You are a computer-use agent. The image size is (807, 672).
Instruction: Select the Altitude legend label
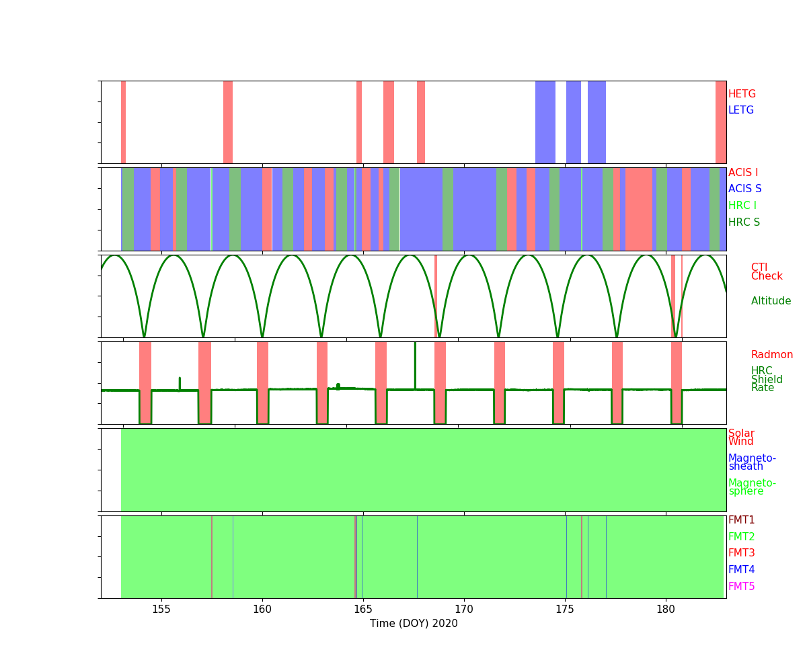click(771, 301)
